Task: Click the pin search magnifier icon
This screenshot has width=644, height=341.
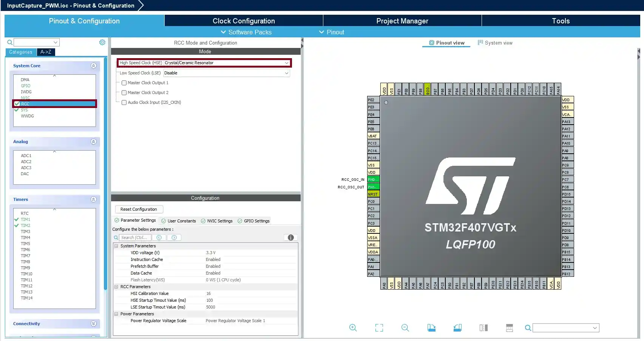Action: pyautogui.click(x=528, y=328)
